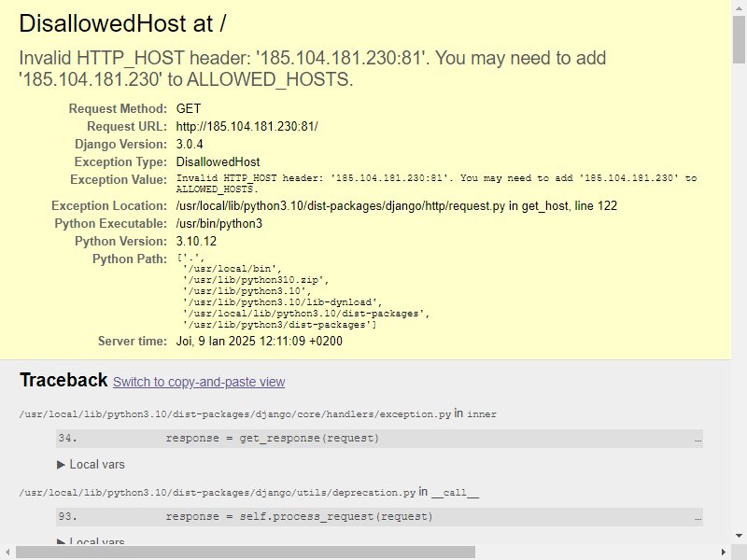Expand Local vars under exception.py inner frame
Screen dimensions: 747x560
pos(91,464)
